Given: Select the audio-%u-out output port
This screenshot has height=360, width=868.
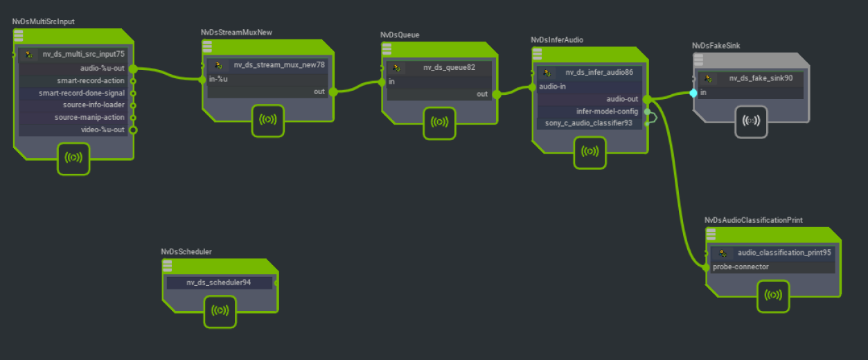Looking at the screenshot, I should point(133,69).
